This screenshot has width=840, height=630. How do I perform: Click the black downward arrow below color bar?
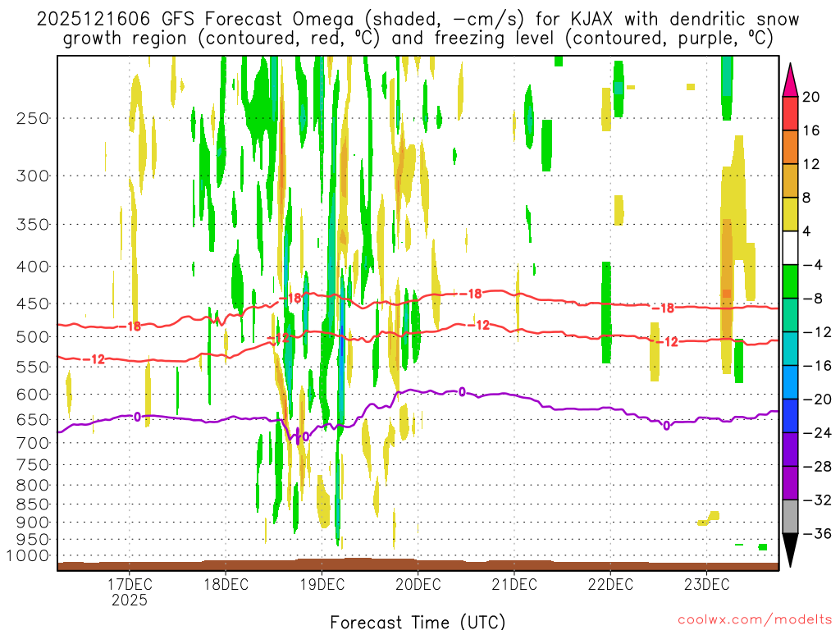790,550
